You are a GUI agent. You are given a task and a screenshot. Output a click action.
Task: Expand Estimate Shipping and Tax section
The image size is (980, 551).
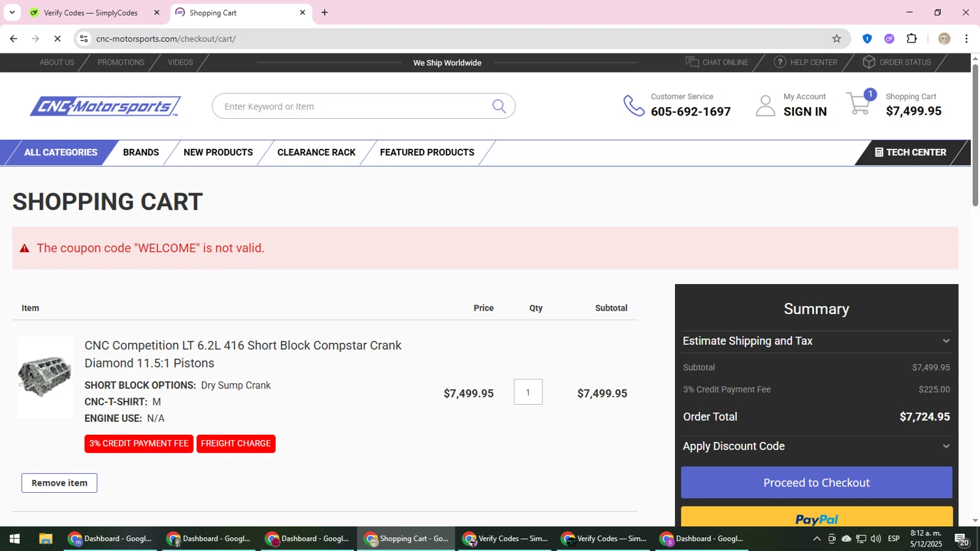pos(816,341)
